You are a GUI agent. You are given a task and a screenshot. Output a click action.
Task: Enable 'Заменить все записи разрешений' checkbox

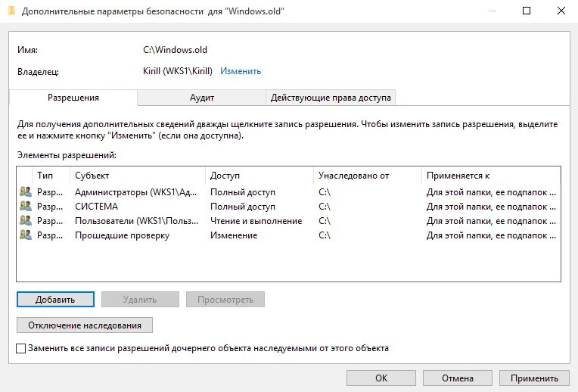coord(21,348)
